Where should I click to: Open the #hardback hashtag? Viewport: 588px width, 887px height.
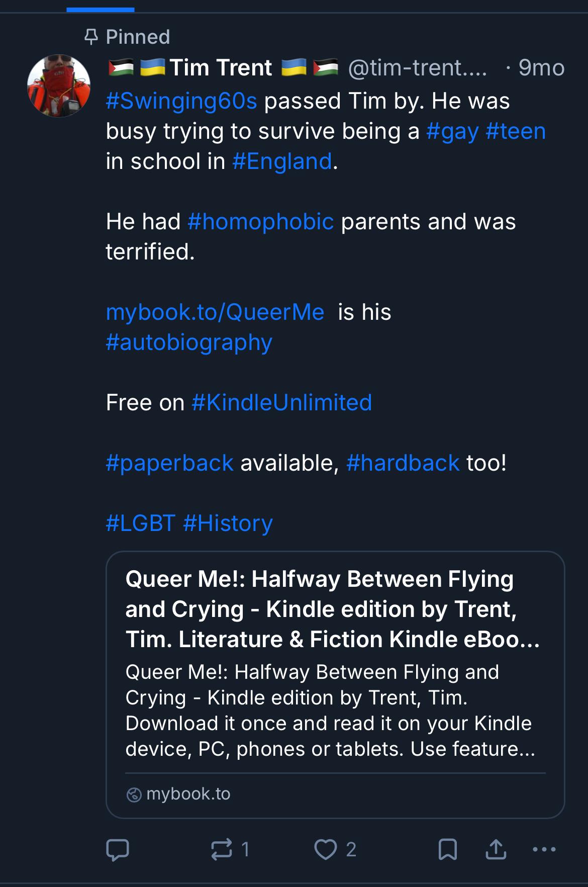pyautogui.click(x=403, y=463)
